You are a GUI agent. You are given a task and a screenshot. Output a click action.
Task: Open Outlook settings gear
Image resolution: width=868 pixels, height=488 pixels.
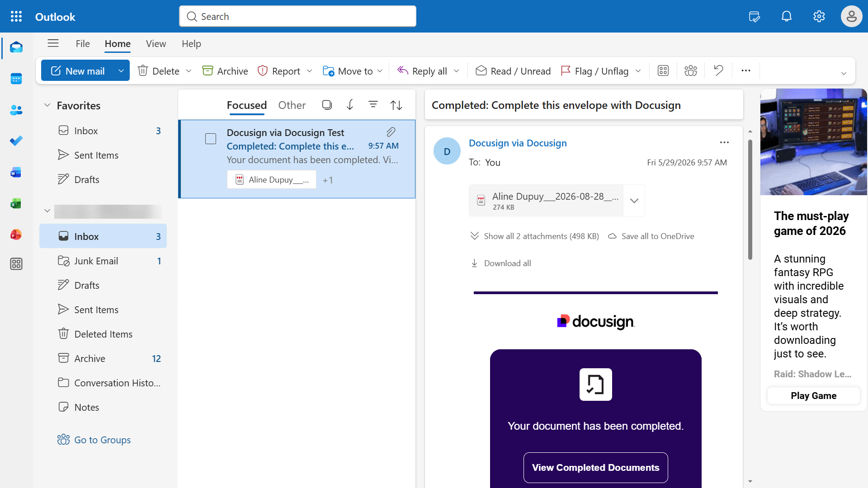click(819, 17)
